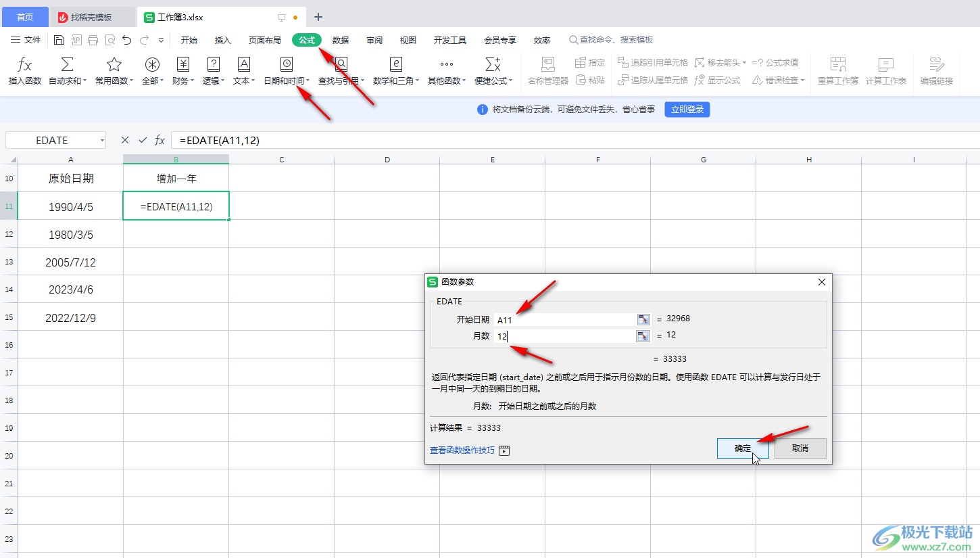Click the fx icon beside the formula bar
980x558 pixels.
click(160, 140)
